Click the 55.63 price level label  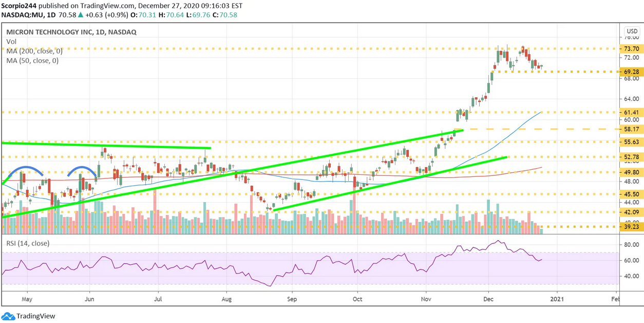pos(631,142)
